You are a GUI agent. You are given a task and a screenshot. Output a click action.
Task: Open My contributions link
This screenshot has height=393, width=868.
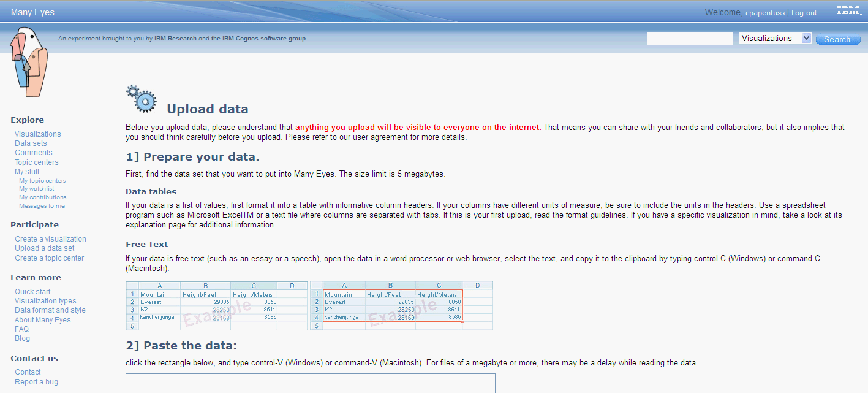click(43, 197)
